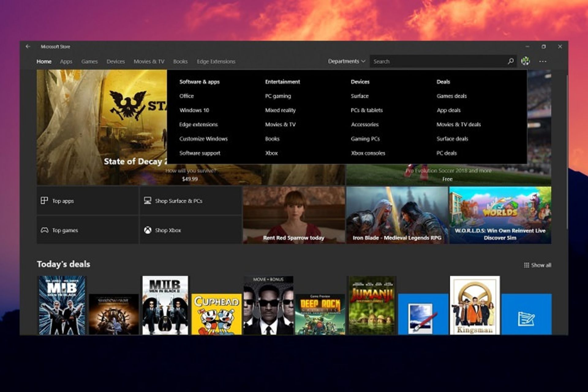Open the State of Decay 2 banner

tap(102, 127)
